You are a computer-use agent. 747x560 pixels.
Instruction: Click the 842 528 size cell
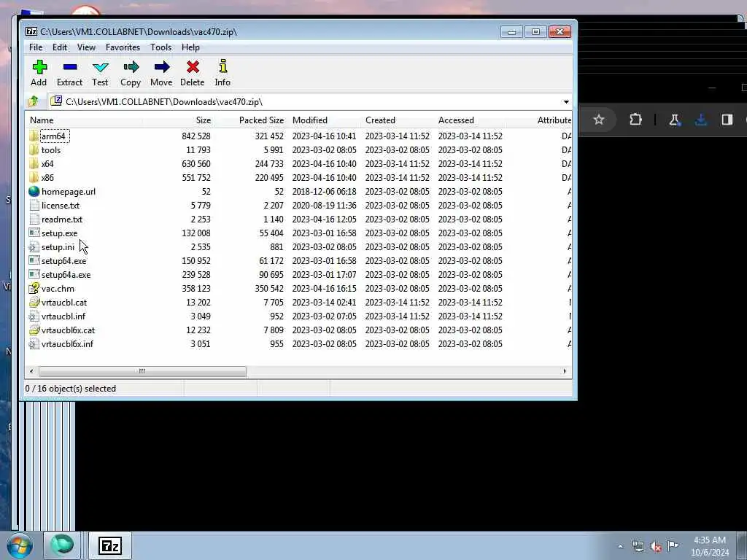(x=196, y=136)
